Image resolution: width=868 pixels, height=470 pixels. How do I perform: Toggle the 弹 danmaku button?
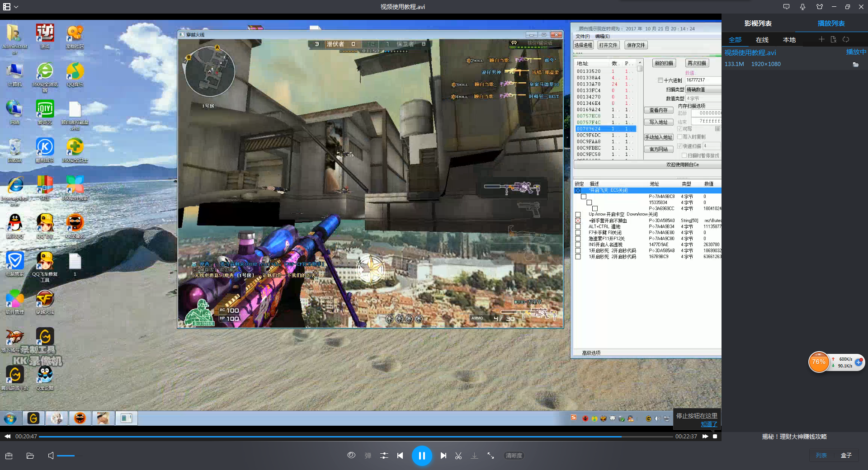368,456
